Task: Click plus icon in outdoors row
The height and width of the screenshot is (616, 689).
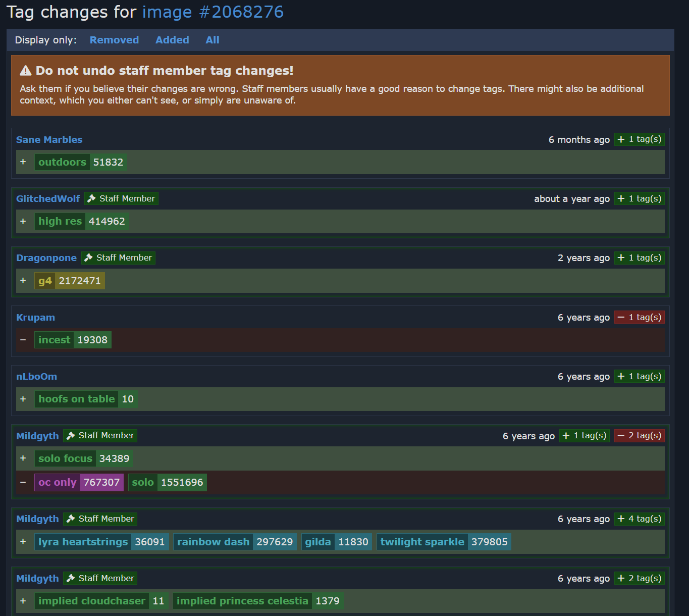Action: tap(23, 162)
